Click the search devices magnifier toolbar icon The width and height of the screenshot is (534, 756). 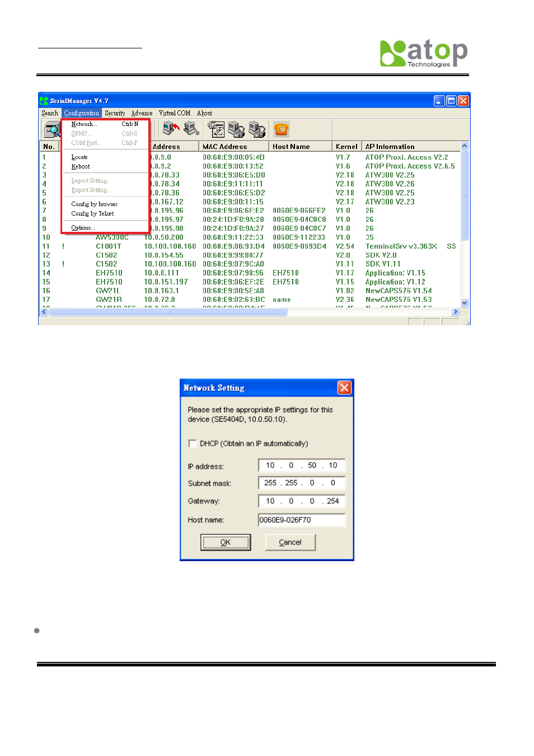tap(52, 130)
